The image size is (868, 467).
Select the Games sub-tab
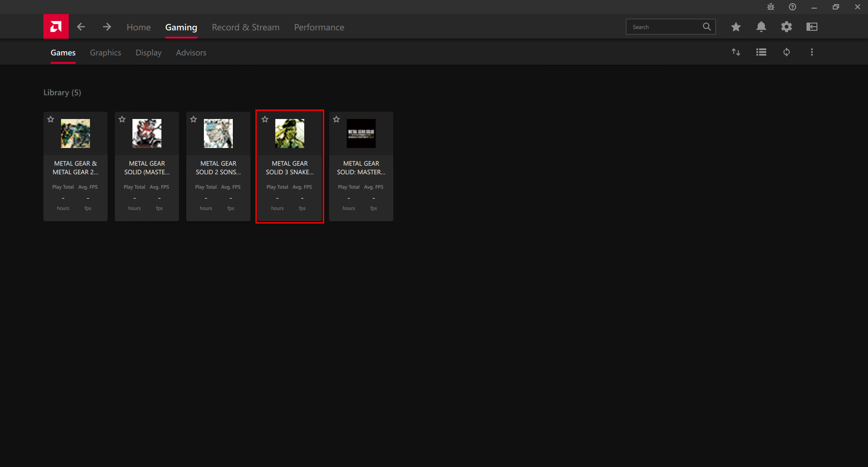(63, 52)
